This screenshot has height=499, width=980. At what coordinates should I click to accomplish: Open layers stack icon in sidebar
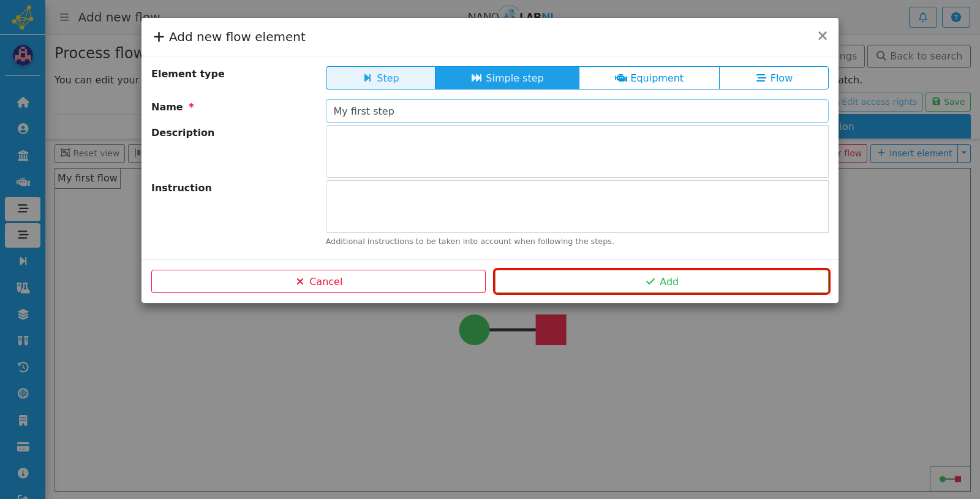click(23, 314)
